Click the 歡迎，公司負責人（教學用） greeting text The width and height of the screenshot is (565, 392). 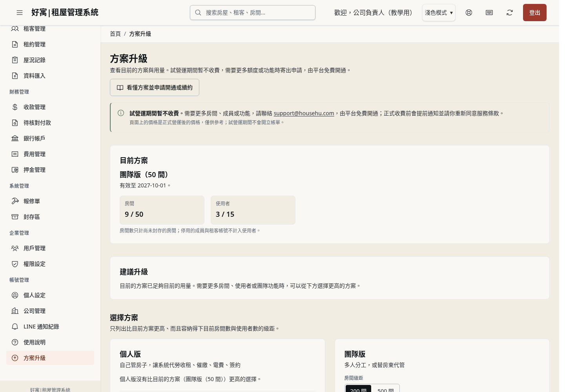tap(375, 13)
